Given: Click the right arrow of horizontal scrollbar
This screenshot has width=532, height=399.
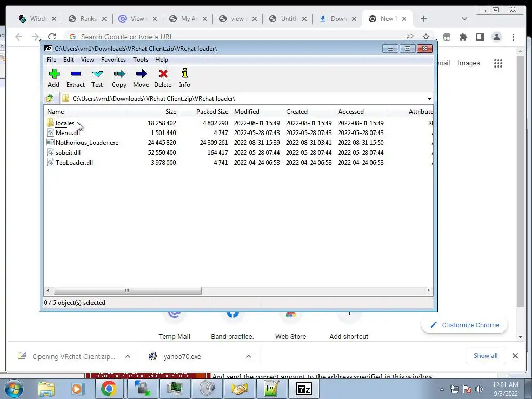Looking at the screenshot, I should [x=428, y=290].
